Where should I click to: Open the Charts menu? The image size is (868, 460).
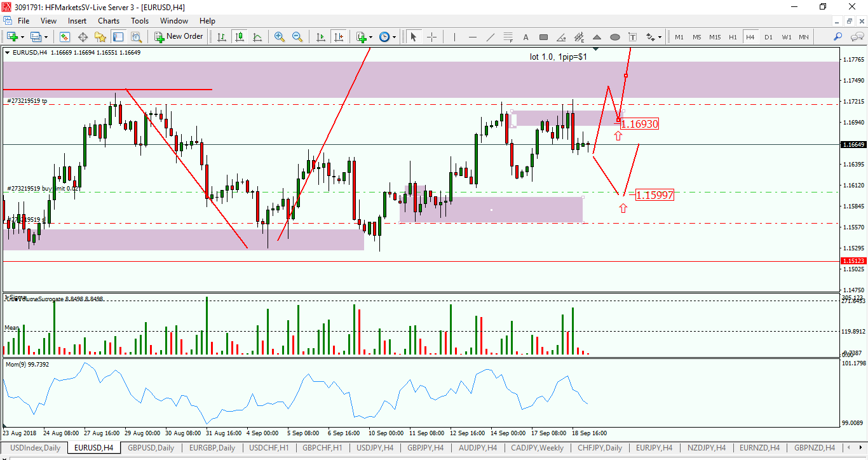pyautogui.click(x=109, y=21)
